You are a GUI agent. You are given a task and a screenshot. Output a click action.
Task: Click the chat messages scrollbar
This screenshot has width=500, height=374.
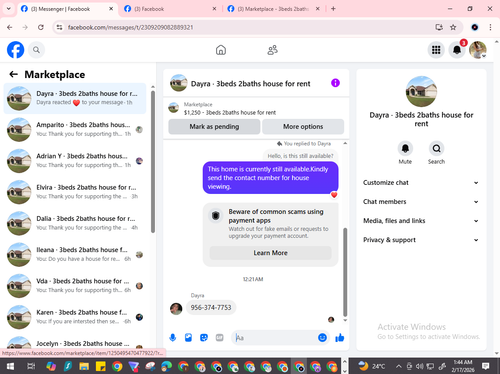[345, 272]
